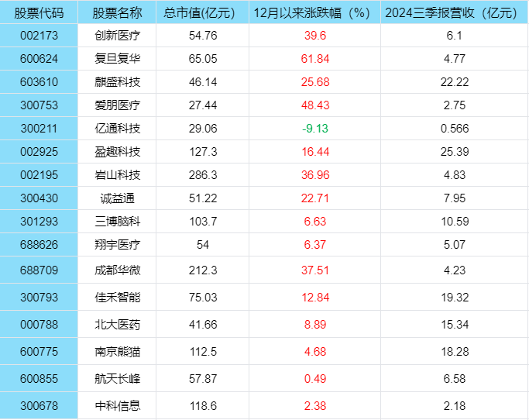This screenshot has width=529, height=420.
Task: Select stock name 麒盛科技
Action: coord(117,82)
